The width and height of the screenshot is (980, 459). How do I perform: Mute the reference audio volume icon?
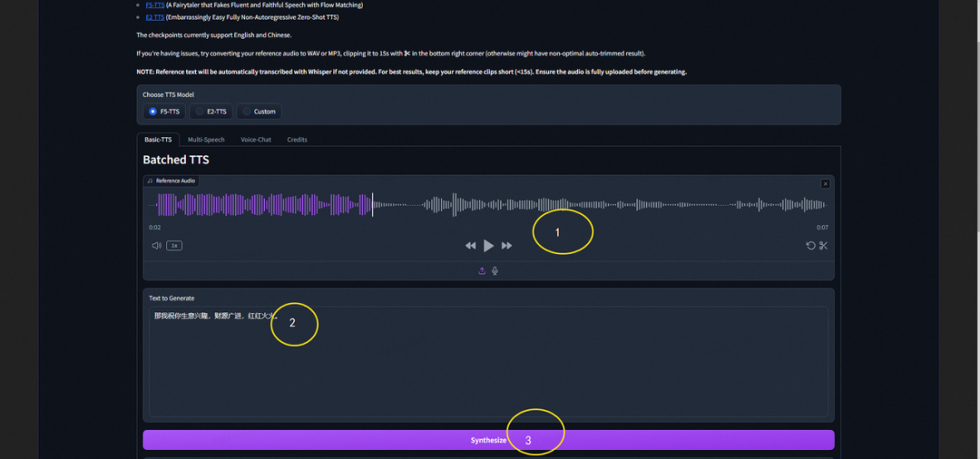pos(156,246)
